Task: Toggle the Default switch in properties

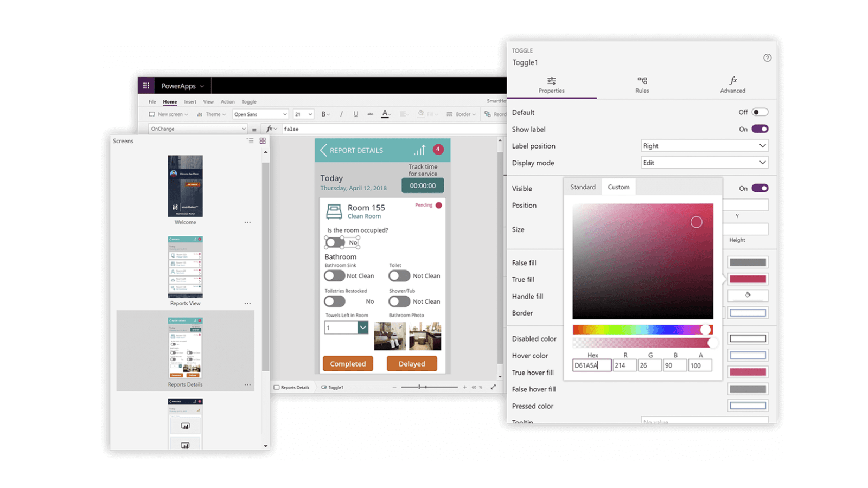Action: [760, 112]
